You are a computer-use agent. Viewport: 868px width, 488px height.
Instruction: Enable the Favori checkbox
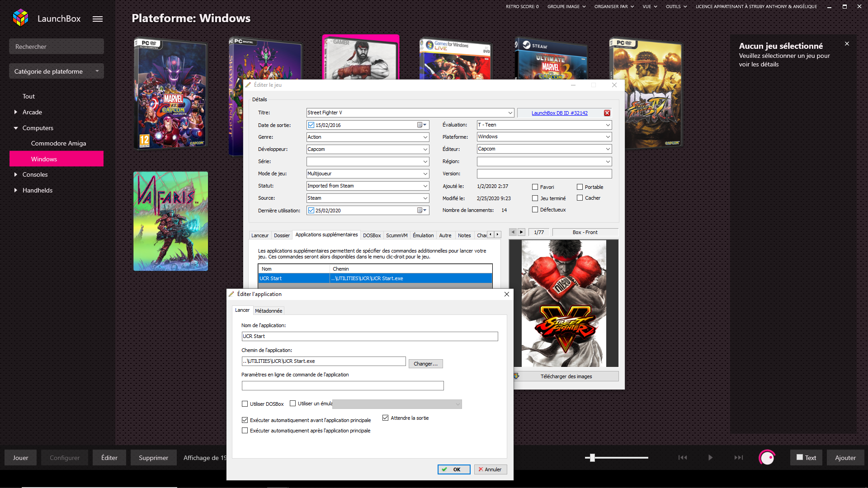coord(535,187)
